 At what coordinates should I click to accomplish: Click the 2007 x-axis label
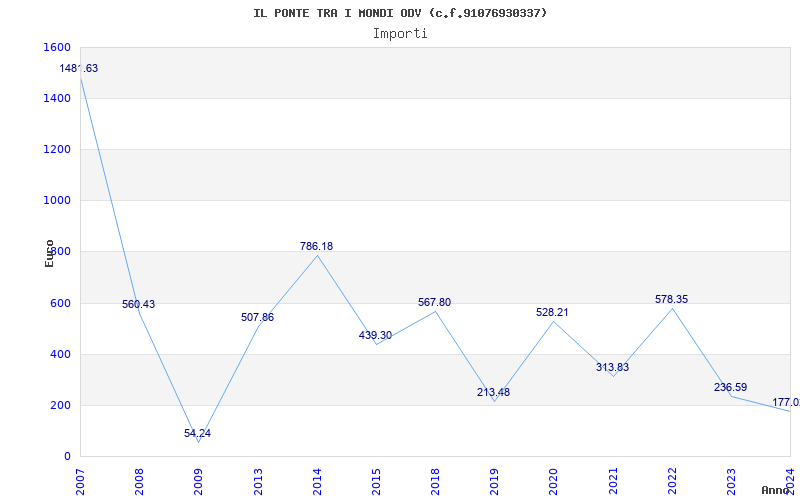coord(80,482)
